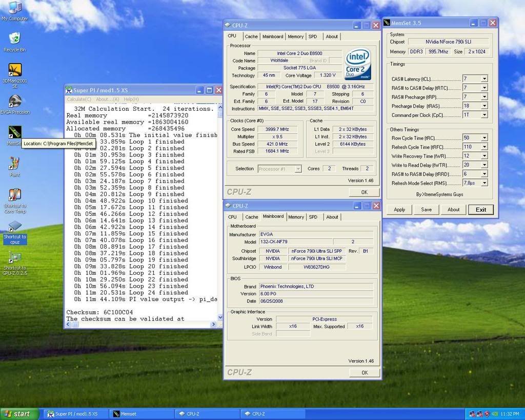Image resolution: width=525 pixels, height=420 pixels.
Task: Click Loop 24 finished line
Action: (131, 293)
